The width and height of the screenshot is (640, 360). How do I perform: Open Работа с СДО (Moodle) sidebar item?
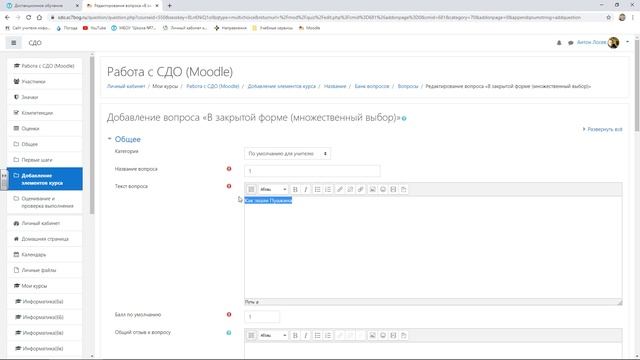click(x=45, y=66)
